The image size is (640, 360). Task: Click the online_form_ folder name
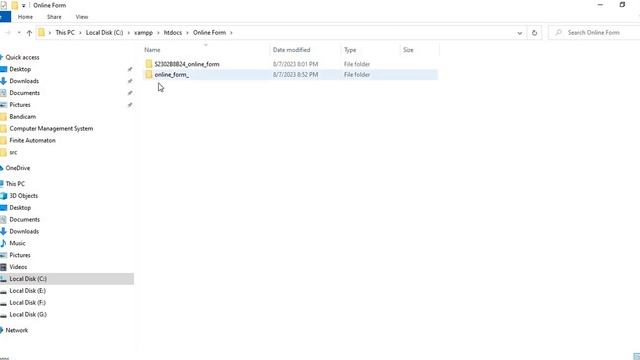(171, 75)
